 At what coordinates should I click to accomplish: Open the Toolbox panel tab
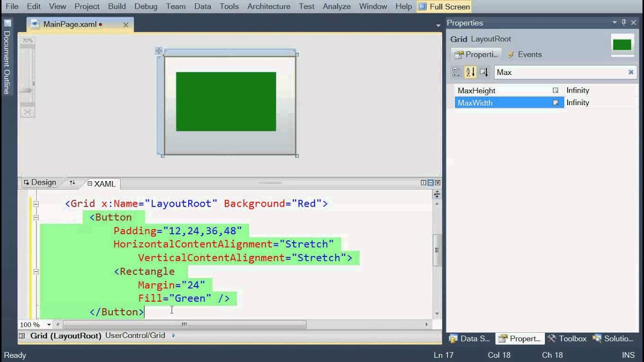point(568,338)
